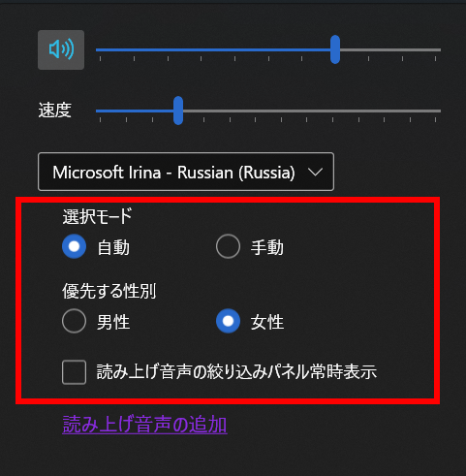466x476 pixels.
Task: Click the 速度 label
Action: click(x=54, y=111)
